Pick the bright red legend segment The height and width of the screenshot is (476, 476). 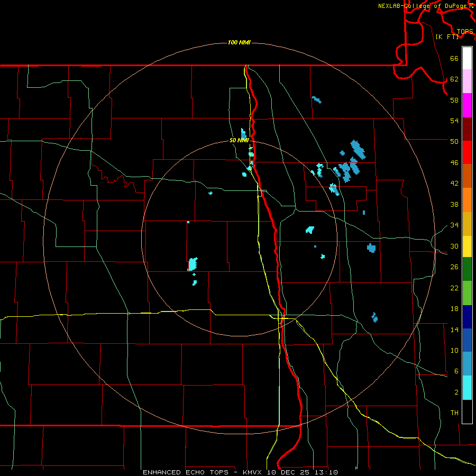[x=467, y=152]
